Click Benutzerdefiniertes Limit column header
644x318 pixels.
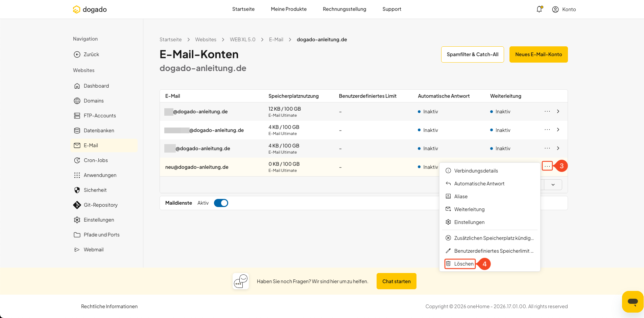(x=367, y=96)
